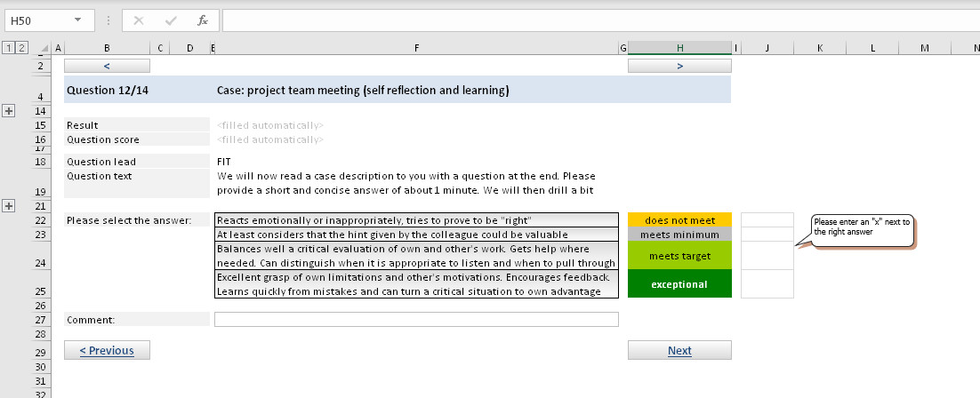The image size is (980, 398).
Task: Select outline level 2 button
Action: coord(21,47)
